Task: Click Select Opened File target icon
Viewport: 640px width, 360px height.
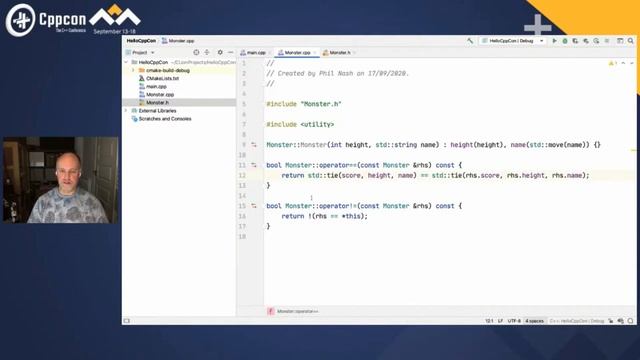Action: coord(196,52)
